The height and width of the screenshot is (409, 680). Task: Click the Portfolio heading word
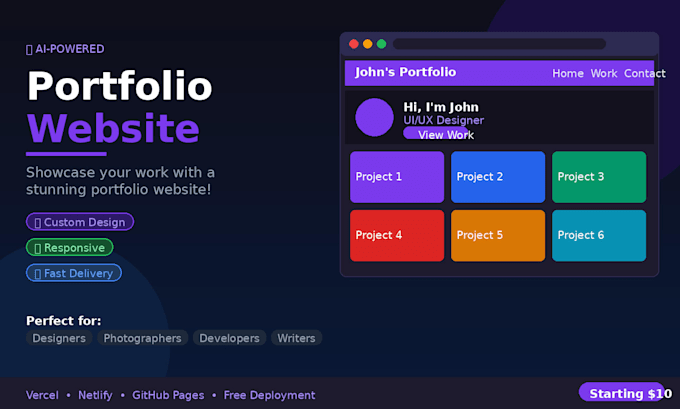click(x=120, y=86)
